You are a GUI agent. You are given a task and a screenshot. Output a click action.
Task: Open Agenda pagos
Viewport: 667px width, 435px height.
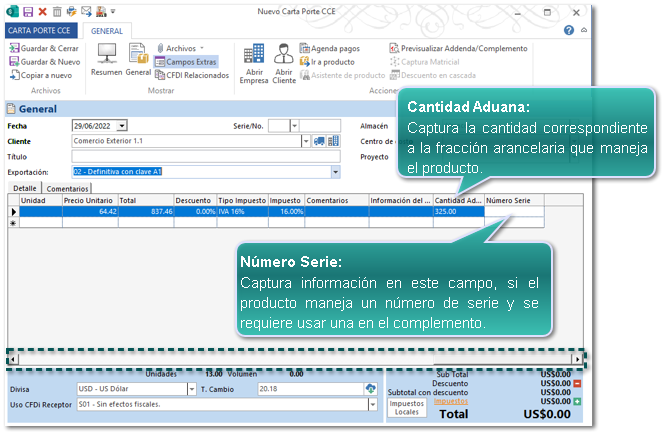click(330, 48)
